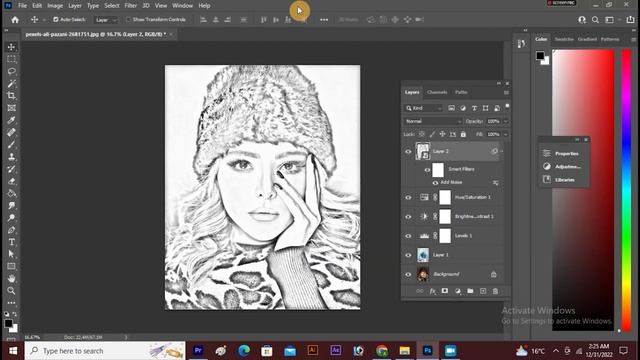The image size is (640, 360).
Task: Open the Normal blend mode dropdown
Action: (x=433, y=121)
